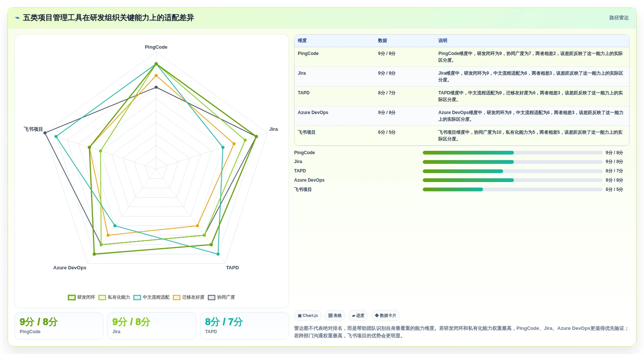644x354 pixels.
Task: Click the blue lightning icon beside the title
Action: [17, 18]
